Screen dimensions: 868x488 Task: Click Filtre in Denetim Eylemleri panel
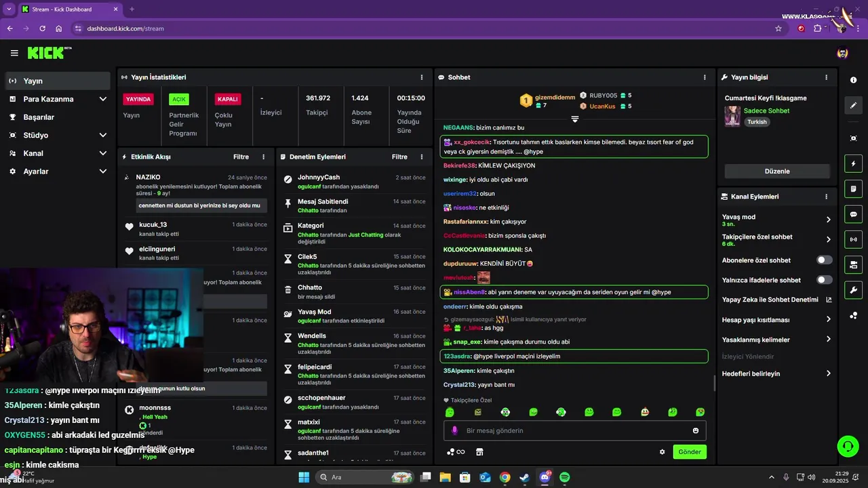(399, 157)
